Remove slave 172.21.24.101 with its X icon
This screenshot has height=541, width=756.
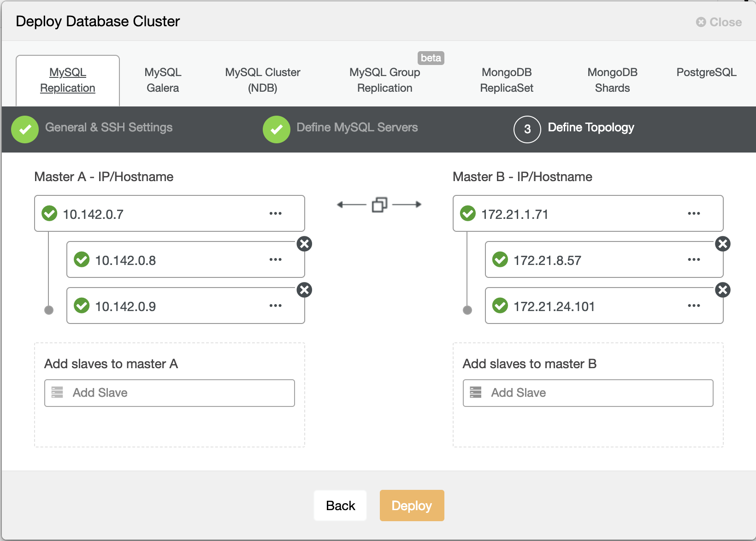coord(723,290)
